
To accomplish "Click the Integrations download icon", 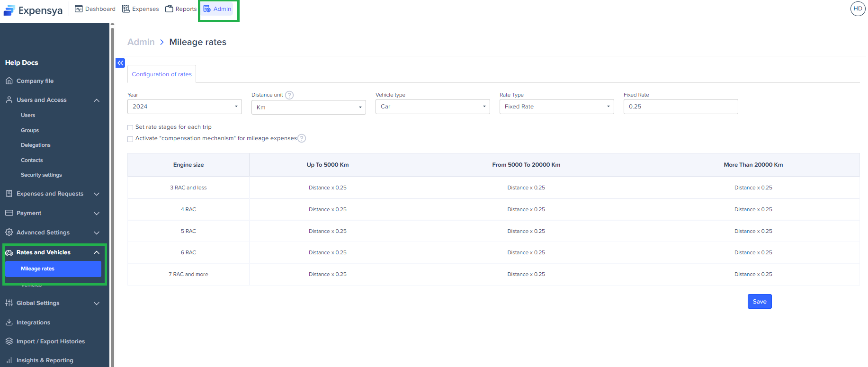I will coord(9,322).
